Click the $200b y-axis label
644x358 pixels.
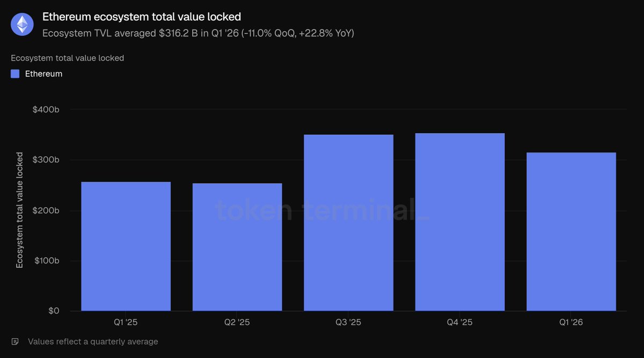coord(46,210)
